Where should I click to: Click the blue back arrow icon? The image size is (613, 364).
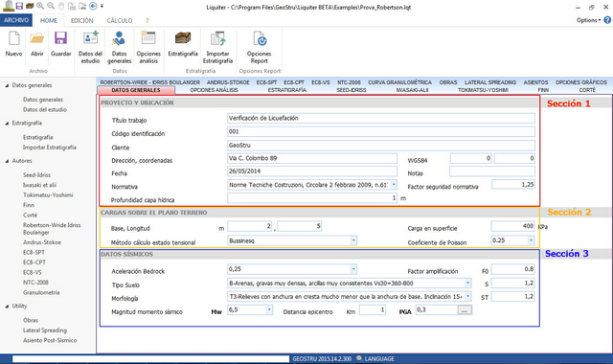click(x=93, y=6)
